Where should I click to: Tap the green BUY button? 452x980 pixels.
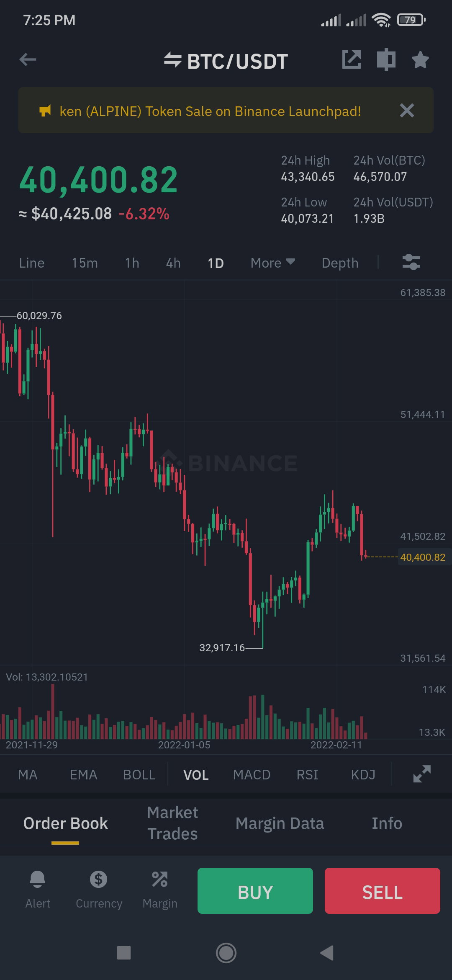pyautogui.click(x=255, y=891)
